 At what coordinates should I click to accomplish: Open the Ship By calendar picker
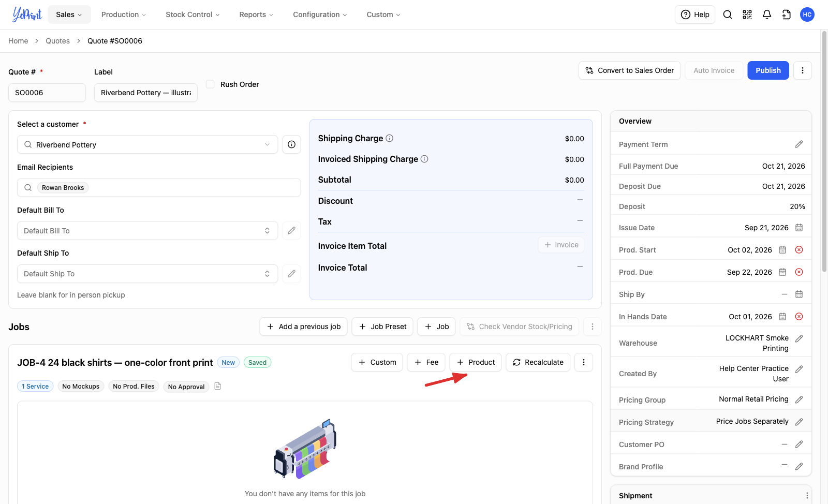click(x=799, y=294)
